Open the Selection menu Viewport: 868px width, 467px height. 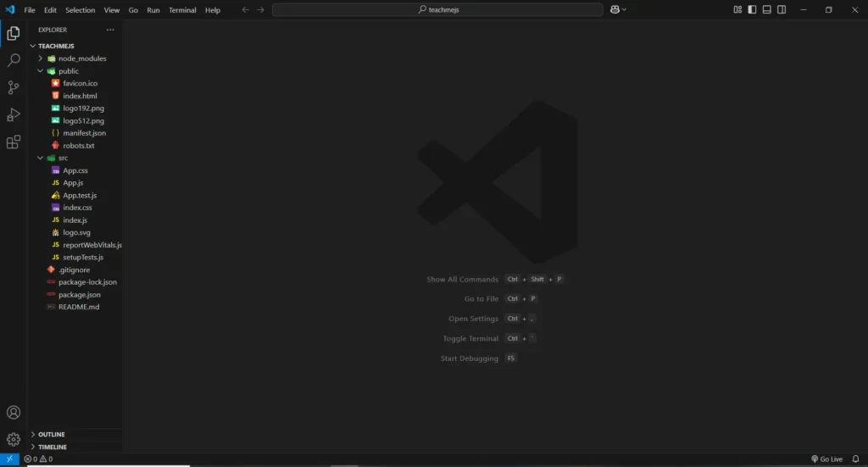[x=81, y=10]
